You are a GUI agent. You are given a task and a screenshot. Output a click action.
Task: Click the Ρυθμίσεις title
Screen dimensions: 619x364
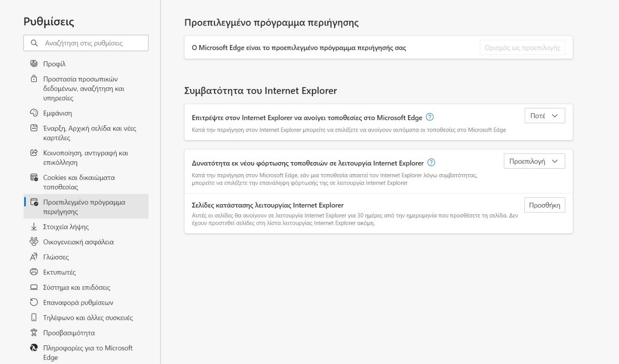pyautogui.click(x=49, y=22)
